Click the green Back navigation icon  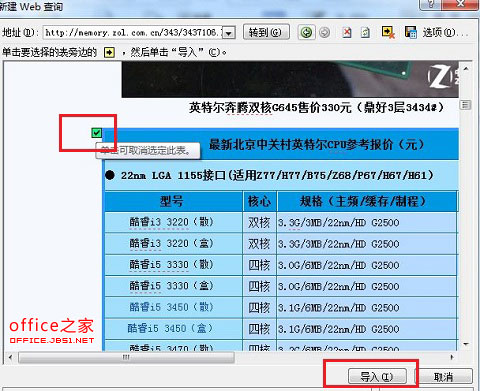(x=306, y=33)
